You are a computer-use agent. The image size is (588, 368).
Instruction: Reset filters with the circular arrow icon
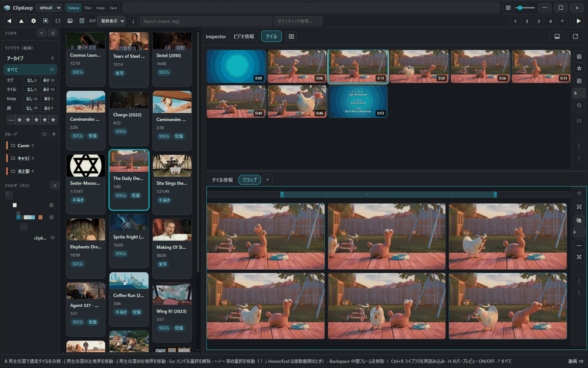53,33
